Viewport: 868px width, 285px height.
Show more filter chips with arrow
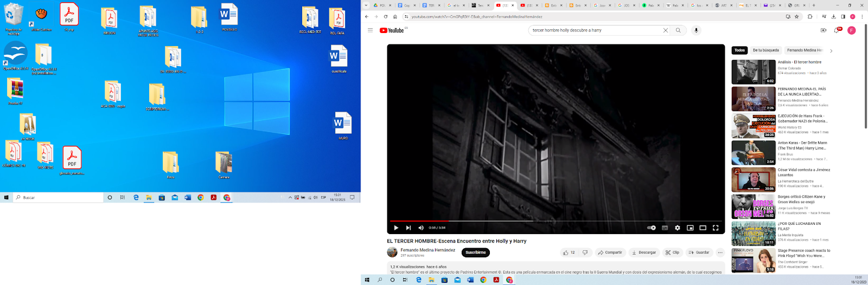tap(831, 50)
